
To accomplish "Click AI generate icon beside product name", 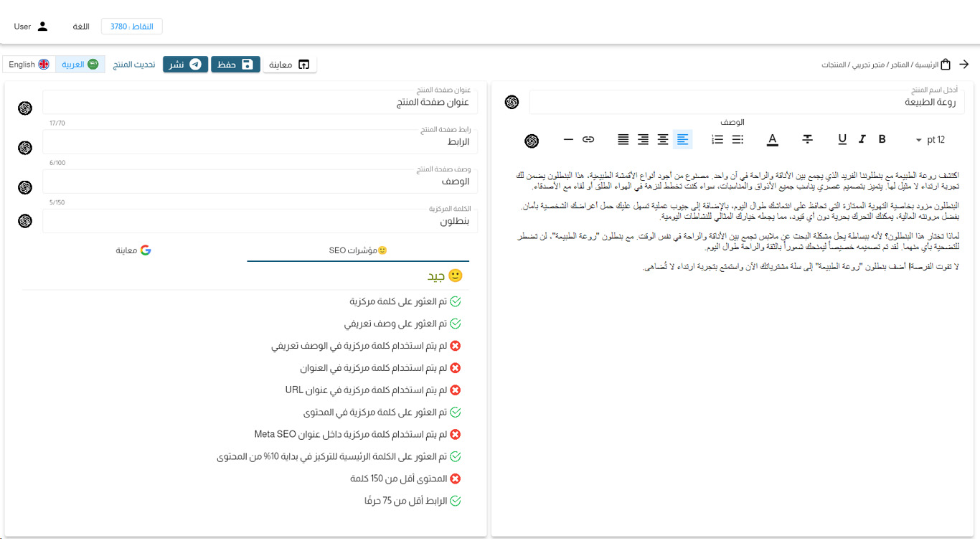I will [512, 102].
